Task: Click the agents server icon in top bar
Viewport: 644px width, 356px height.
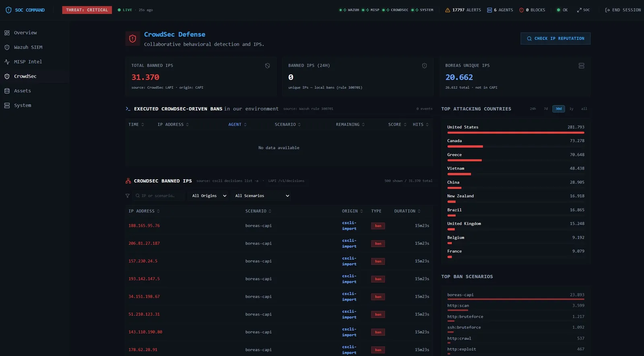Action: coord(489,10)
